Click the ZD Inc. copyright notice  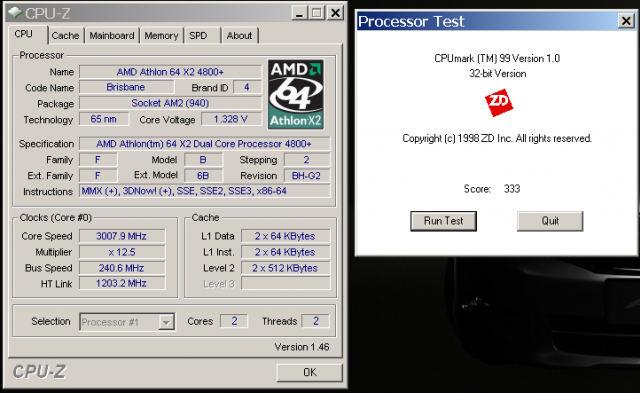497,138
